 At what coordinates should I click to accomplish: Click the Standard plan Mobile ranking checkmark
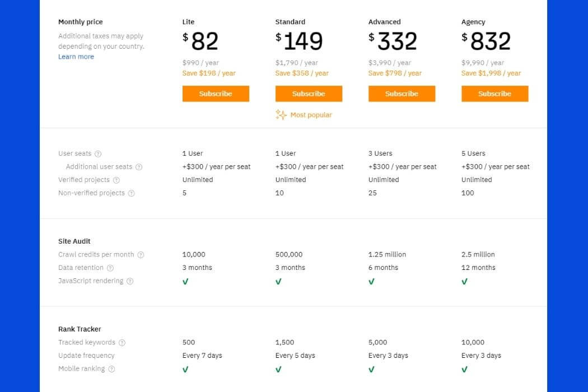(278, 370)
